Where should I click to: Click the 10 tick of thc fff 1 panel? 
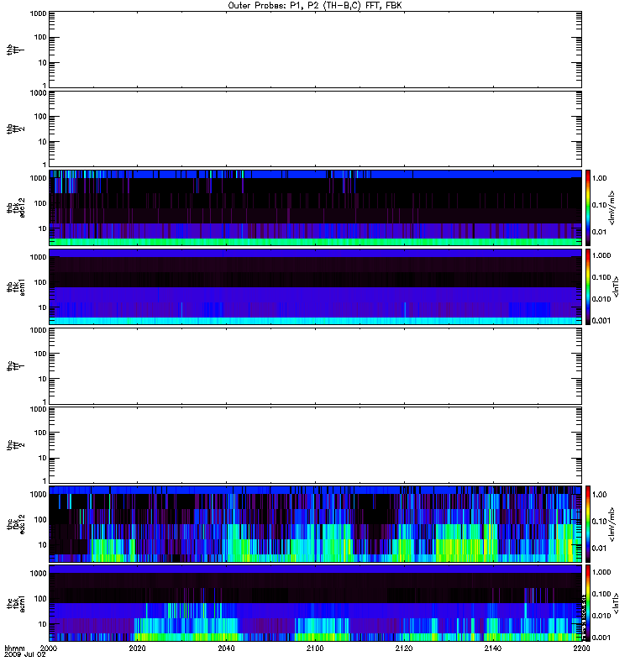(42, 380)
